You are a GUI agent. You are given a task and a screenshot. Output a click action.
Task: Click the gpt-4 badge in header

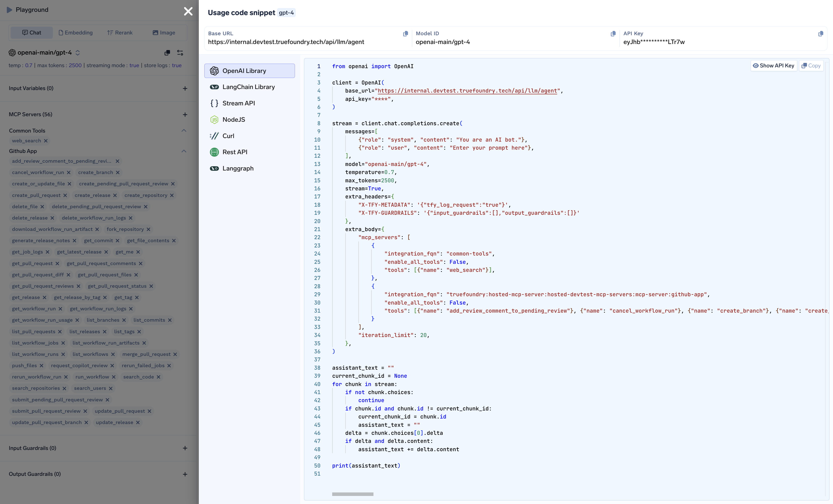[x=286, y=13]
